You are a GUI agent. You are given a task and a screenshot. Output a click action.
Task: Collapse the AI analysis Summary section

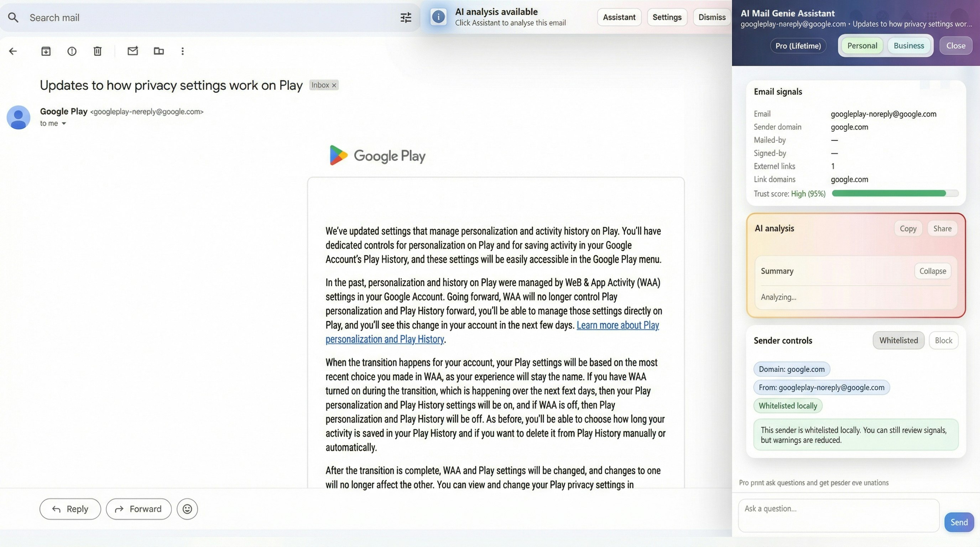932,271
